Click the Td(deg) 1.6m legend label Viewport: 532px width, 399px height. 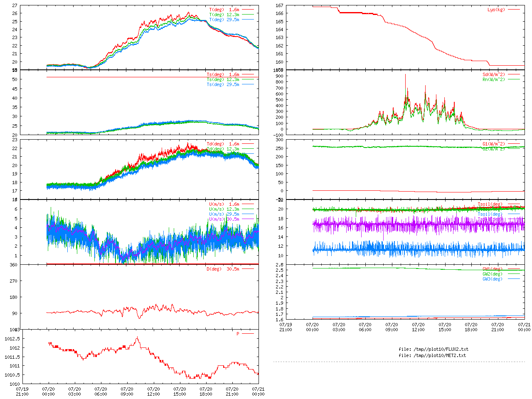point(223,144)
